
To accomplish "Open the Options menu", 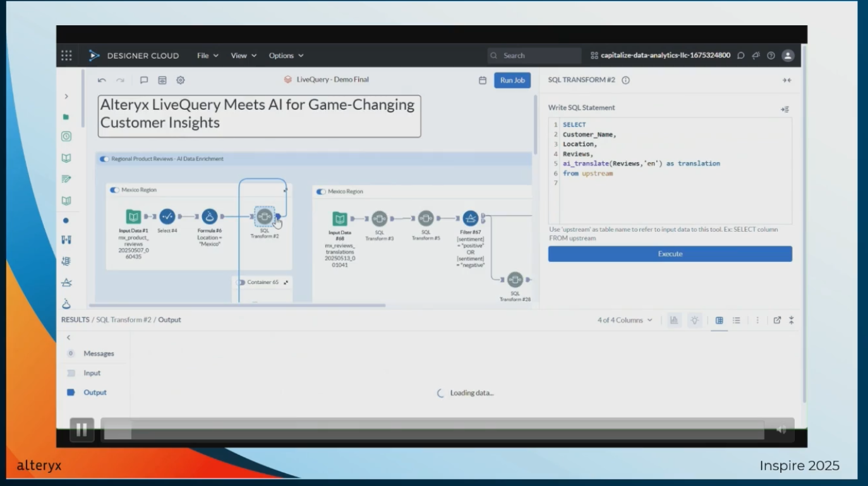I will pos(286,56).
